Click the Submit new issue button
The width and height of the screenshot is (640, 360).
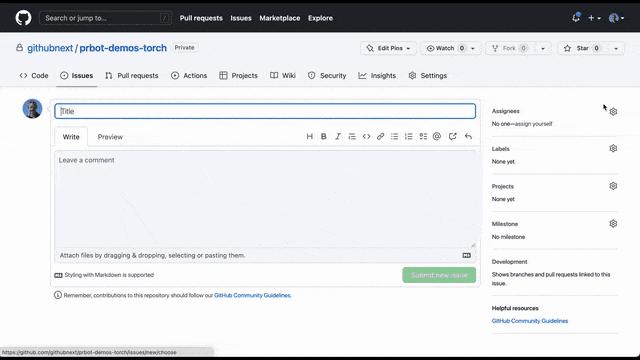(439, 275)
